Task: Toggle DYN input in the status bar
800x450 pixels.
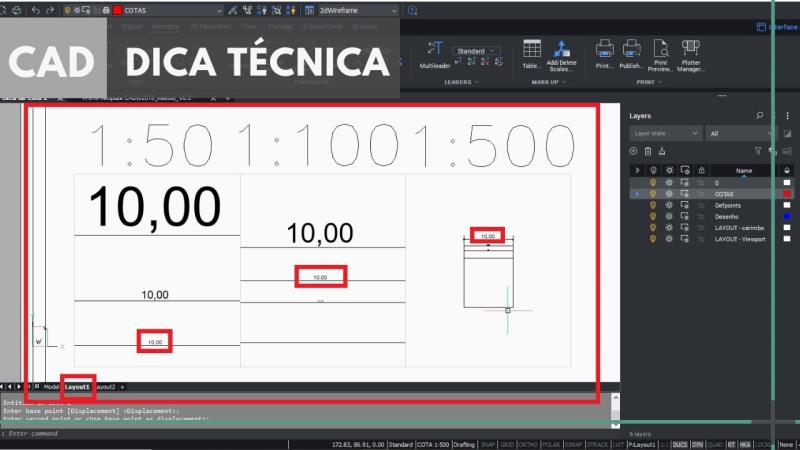Action: (697, 445)
